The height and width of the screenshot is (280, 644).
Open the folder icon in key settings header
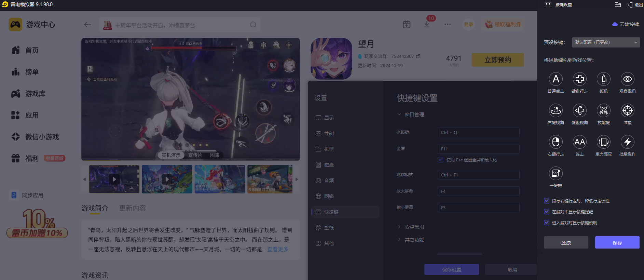tap(618, 5)
